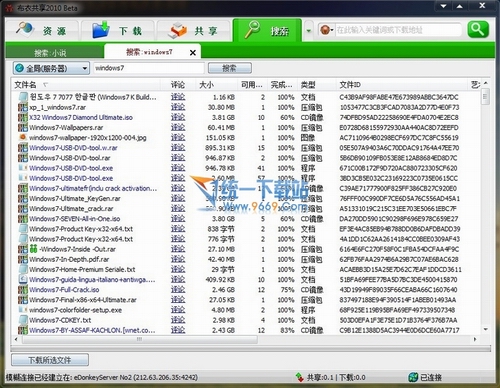This screenshot has height=388, width=500.
Task: Click icon of Windows7-Ultimate_KeyGen.rar
Action: pos(23,198)
